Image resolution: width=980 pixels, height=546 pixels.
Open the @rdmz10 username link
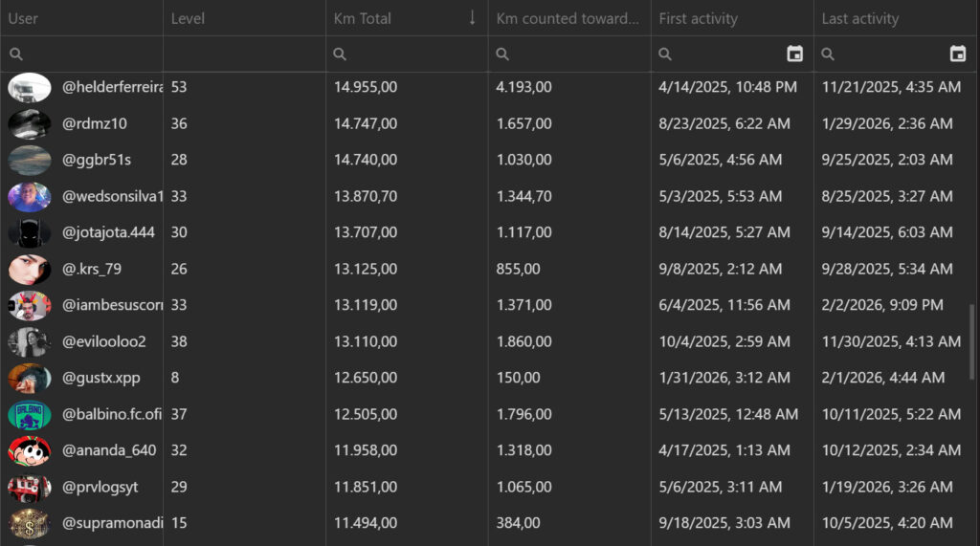click(95, 123)
